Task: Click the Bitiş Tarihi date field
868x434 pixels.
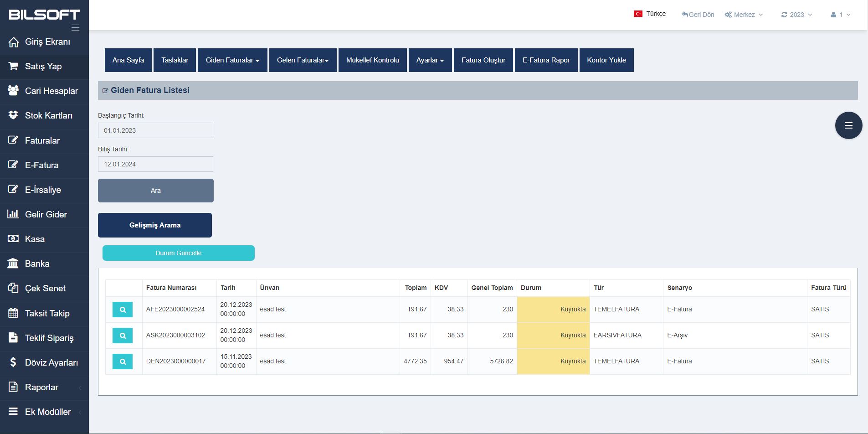Action: (x=155, y=164)
